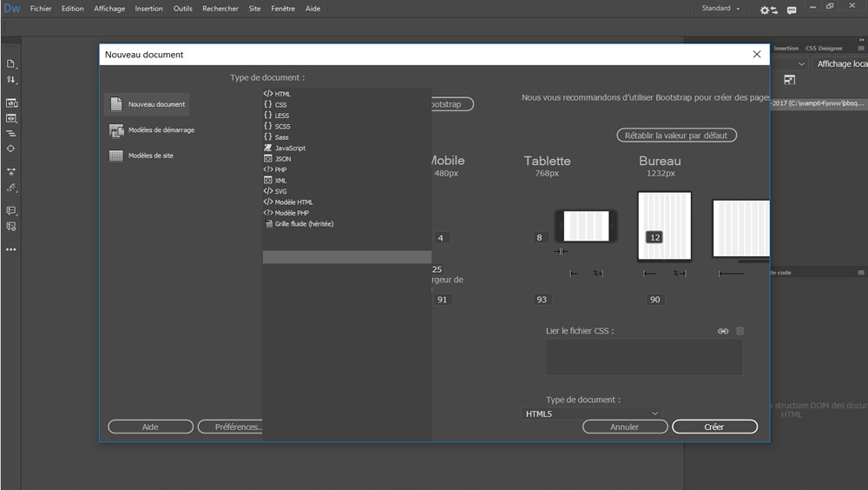Open the Affichage local dropdown

[836, 64]
